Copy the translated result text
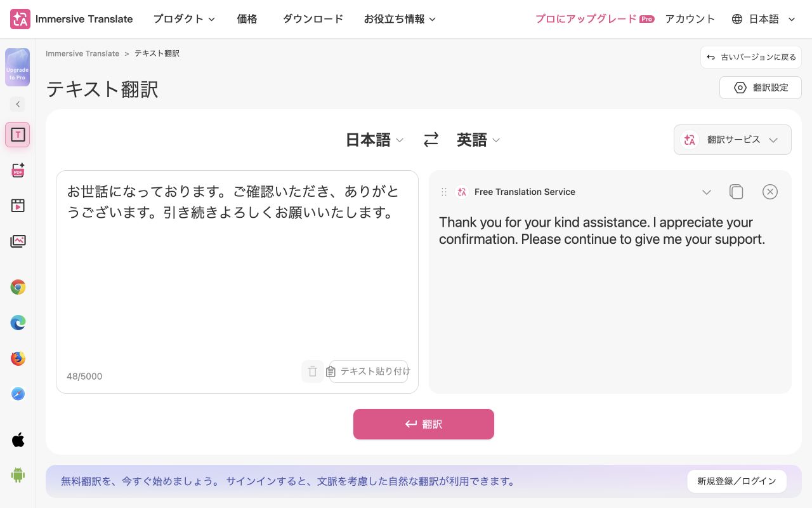This screenshot has width=812, height=508. (737, 192)
